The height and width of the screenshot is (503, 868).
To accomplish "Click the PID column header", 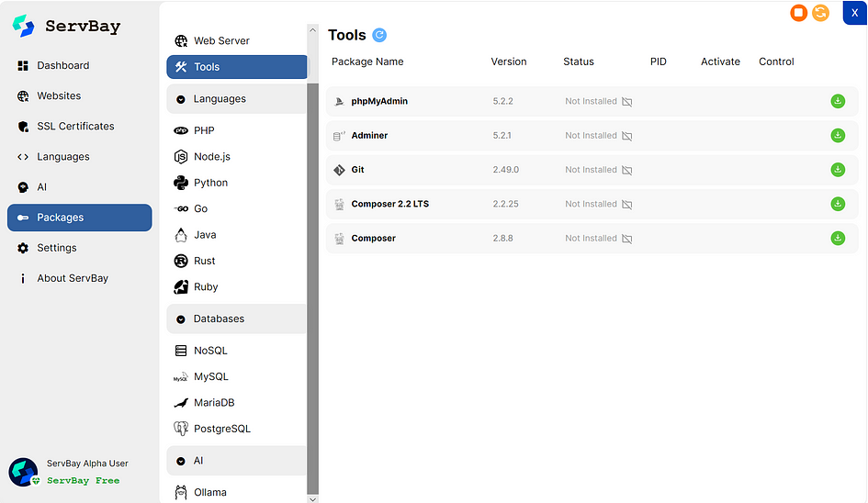I will pos(659,61).
